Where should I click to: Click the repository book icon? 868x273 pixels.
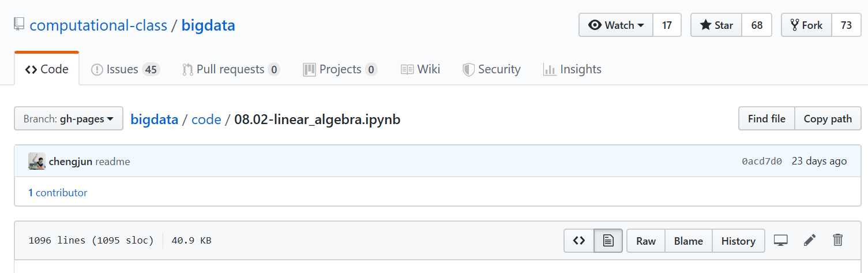click(x=20, y=25)
